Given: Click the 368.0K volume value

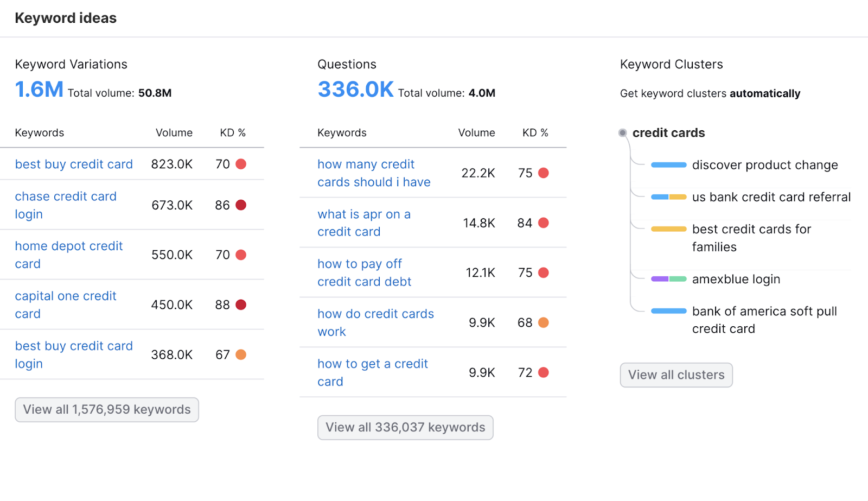Looking at the screenshot, I should pos(172,355).
